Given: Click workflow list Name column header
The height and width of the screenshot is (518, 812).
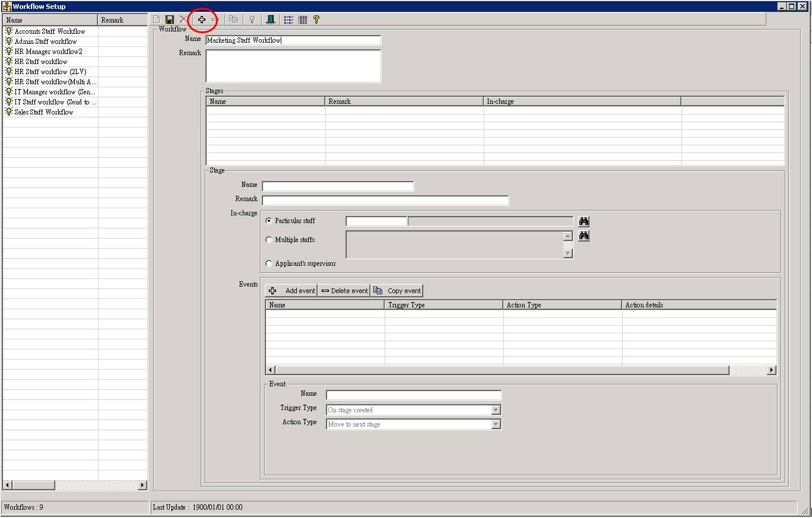Looking at the screenshot, I should click(x=50, y=20).
